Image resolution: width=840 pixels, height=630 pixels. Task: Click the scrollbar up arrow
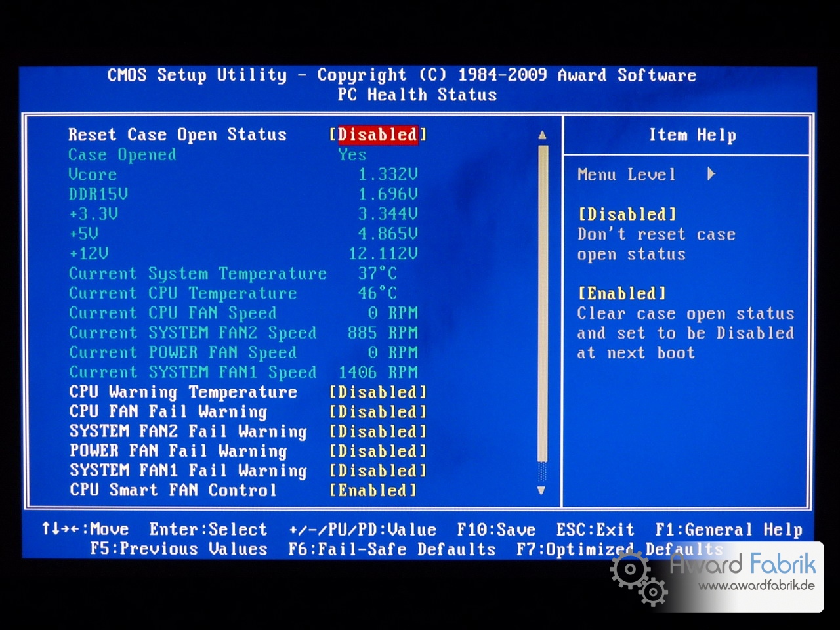pos(542,135)
